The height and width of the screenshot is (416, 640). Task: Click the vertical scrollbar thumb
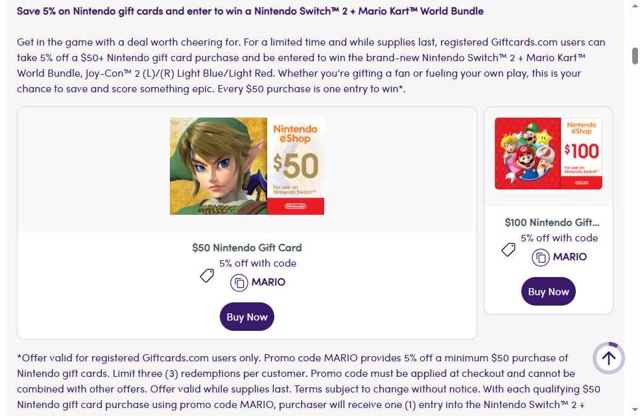pyautogui.click(x=635, y=56)
